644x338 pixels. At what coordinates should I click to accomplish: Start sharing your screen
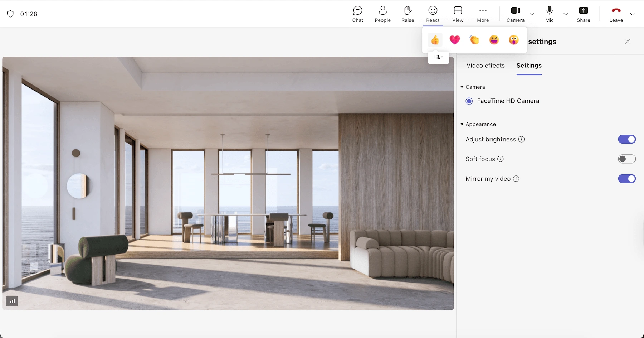pyautogui.click(x=583, y=14)
